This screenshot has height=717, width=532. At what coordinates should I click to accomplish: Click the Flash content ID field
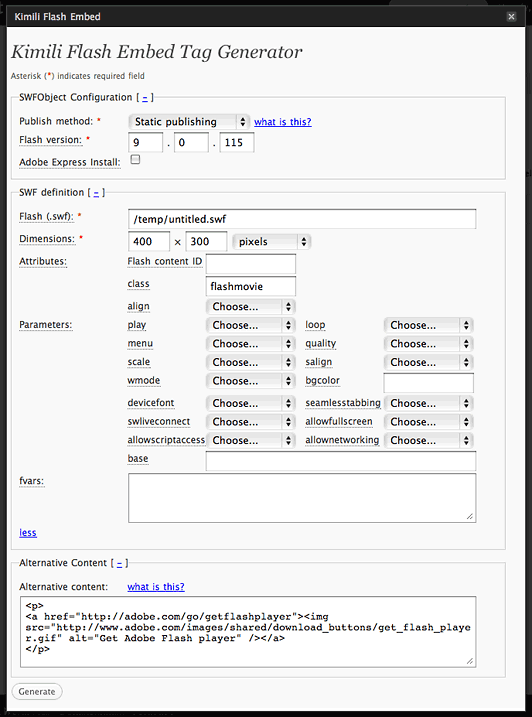pos(251,264)
